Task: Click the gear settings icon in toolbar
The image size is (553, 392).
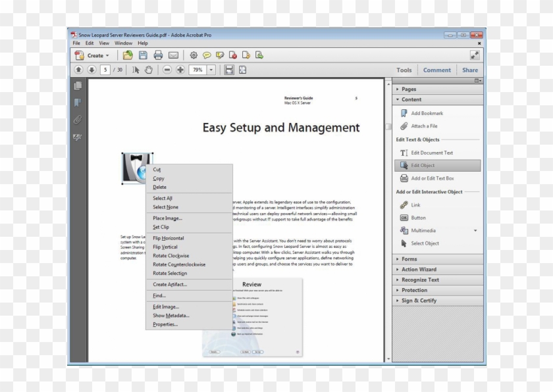Action: [x=194, y=55]
